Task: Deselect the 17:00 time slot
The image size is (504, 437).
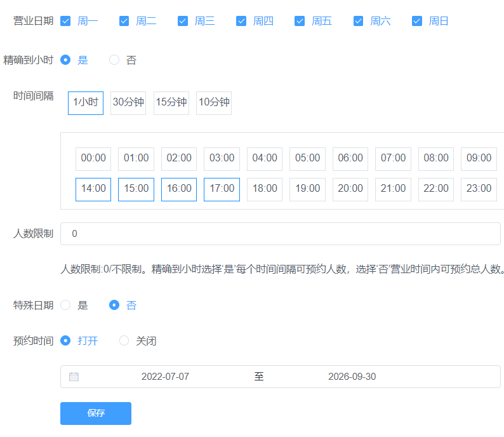Action: [x=222, y=189]
